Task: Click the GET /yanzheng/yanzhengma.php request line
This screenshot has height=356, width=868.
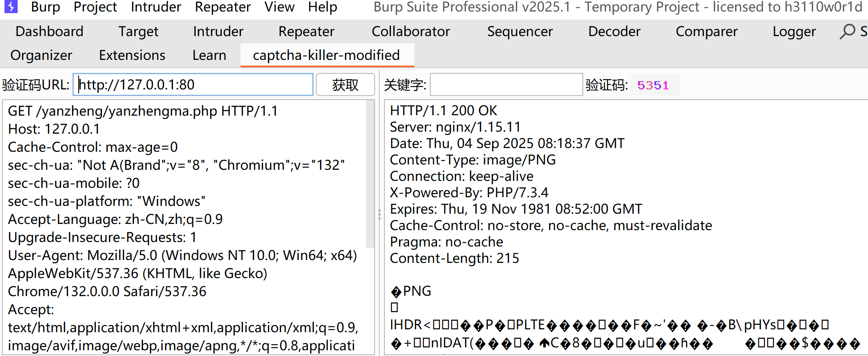Action: point(143,111)
